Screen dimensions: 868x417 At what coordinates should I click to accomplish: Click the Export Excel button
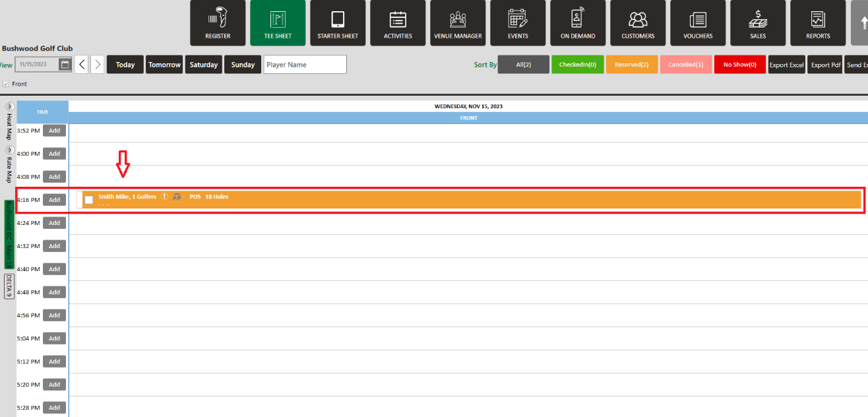click(x=787, y=65)
